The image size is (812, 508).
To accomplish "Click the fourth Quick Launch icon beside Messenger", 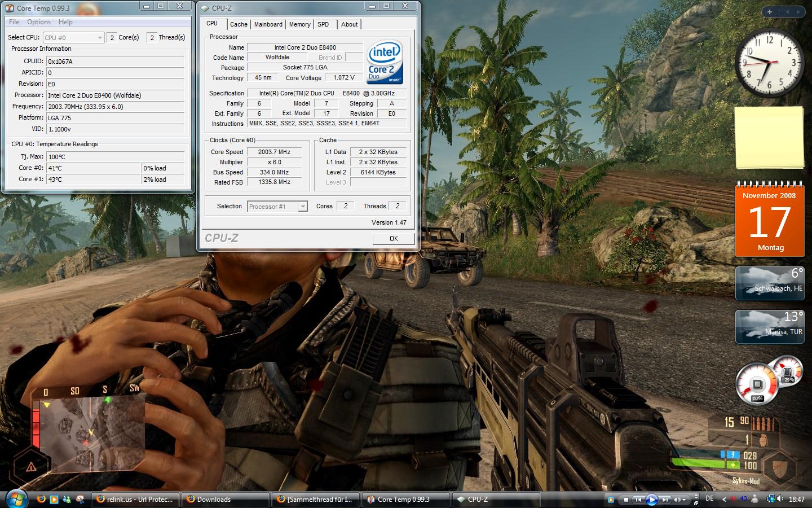I will [80, 499].
